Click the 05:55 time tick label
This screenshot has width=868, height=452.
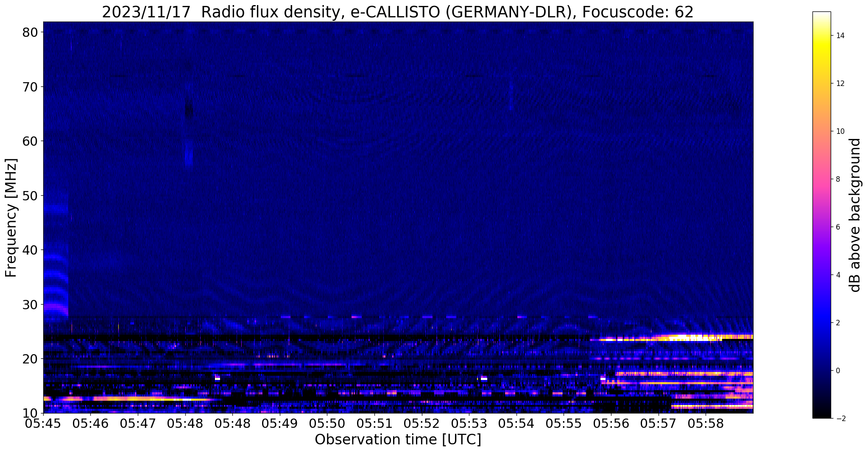click(564, 423)
